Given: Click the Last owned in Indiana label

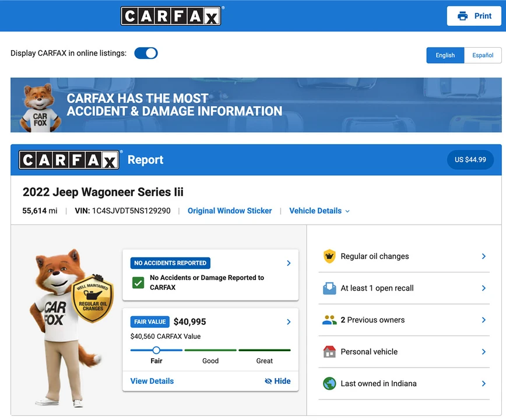Looking at the screenshot, I should point(378,383).
